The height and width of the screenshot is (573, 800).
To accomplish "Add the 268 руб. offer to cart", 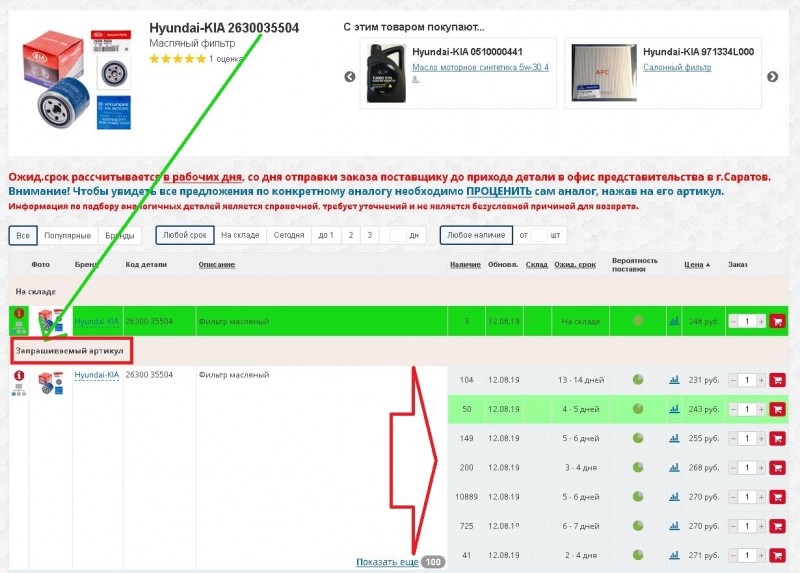I will pyautogui.click(x=778, y=468).
